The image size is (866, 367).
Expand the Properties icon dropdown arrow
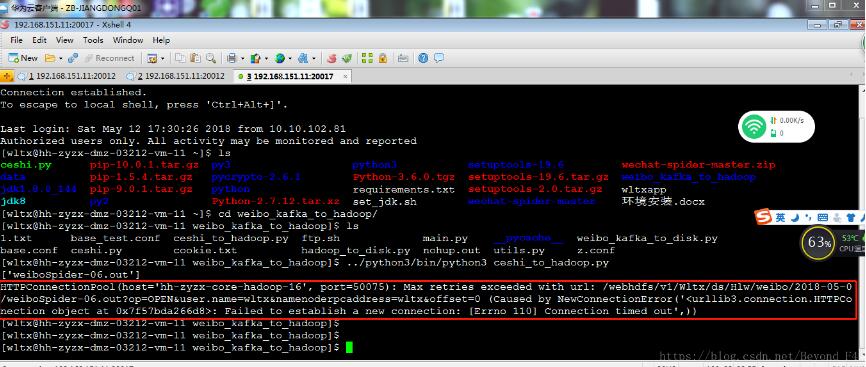pyautogui.click(x=162, y=58)
